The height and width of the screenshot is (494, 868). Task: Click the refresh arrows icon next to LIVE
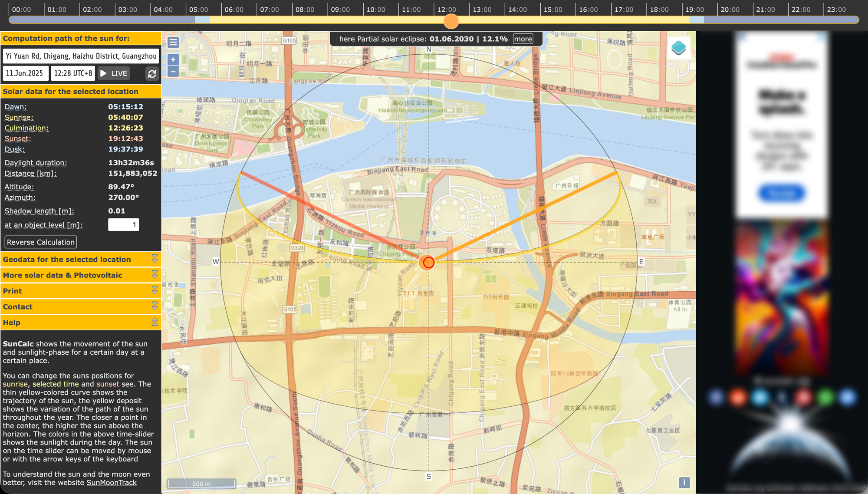click(152, 74)
